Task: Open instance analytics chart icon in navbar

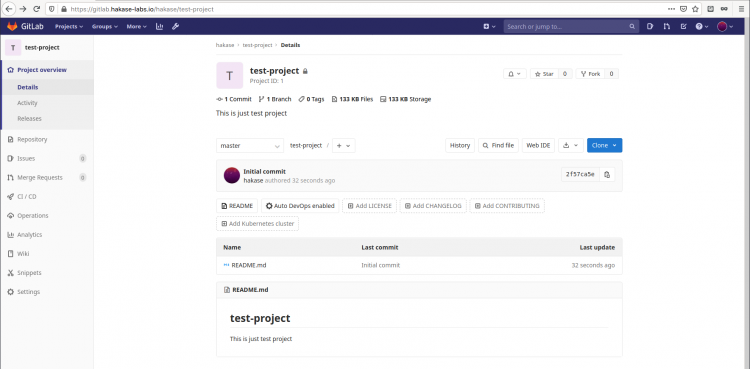Action: 159,26
